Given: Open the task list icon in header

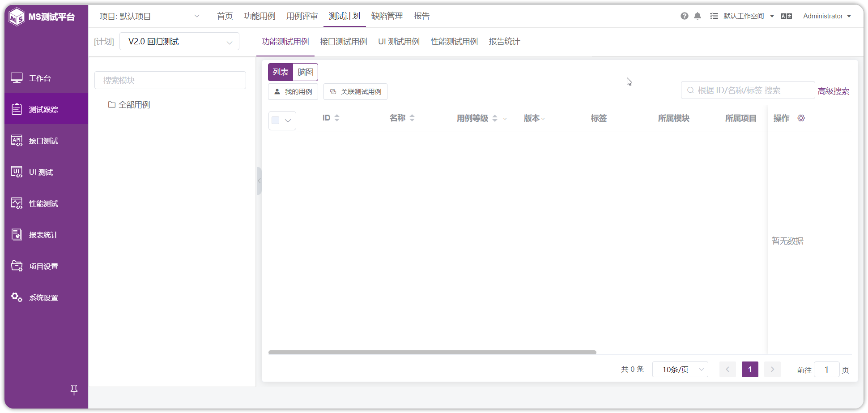Looking at the screenshot, I should coord(714,16).
